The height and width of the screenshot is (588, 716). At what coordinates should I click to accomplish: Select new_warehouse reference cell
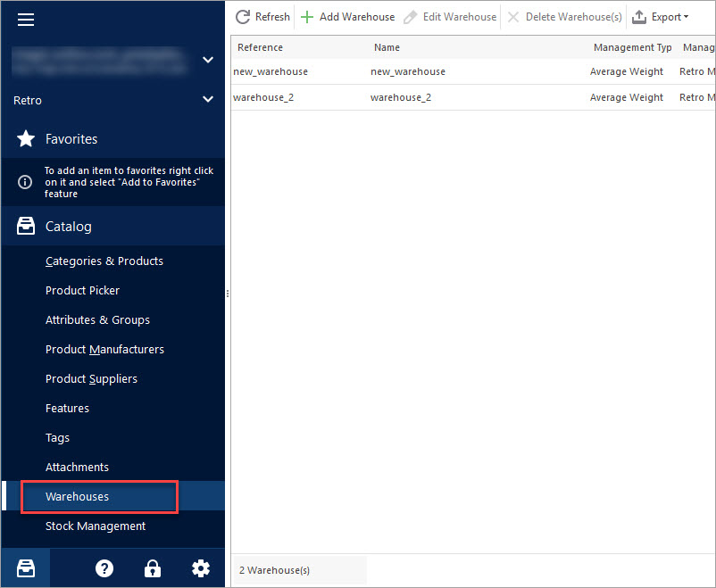point(271,71)
